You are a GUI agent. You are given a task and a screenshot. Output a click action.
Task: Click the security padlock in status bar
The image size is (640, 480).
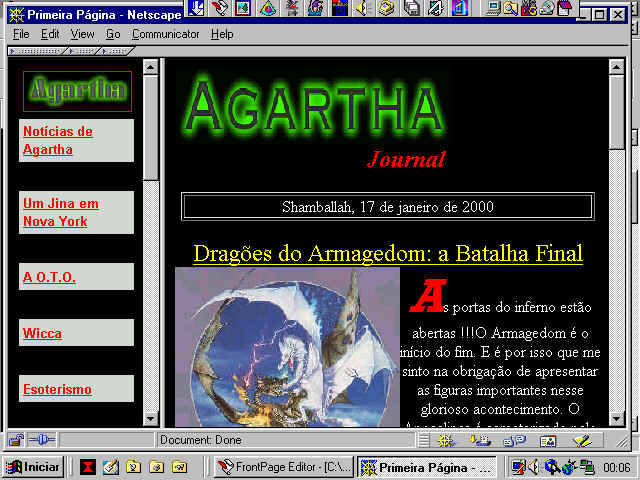point(16,440)
